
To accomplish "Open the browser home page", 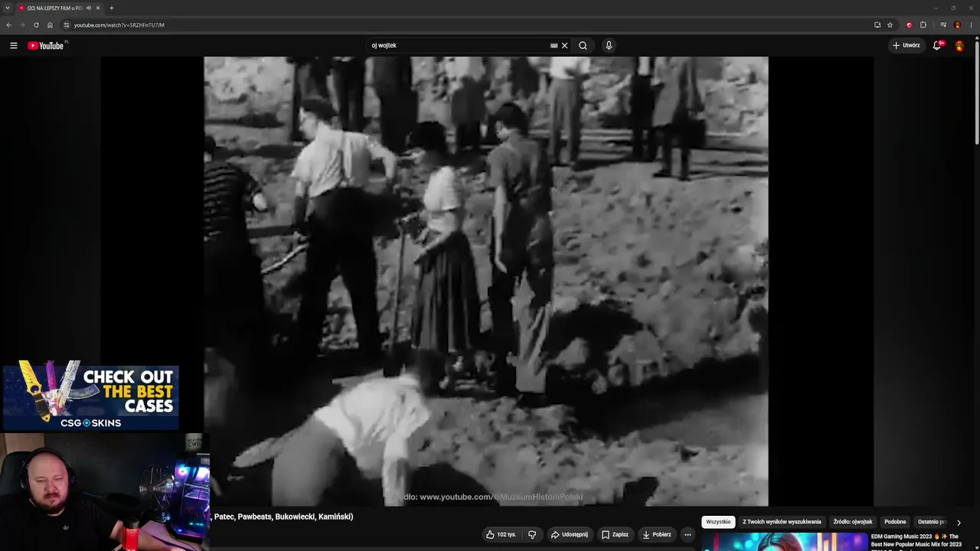I will (50, 25).
